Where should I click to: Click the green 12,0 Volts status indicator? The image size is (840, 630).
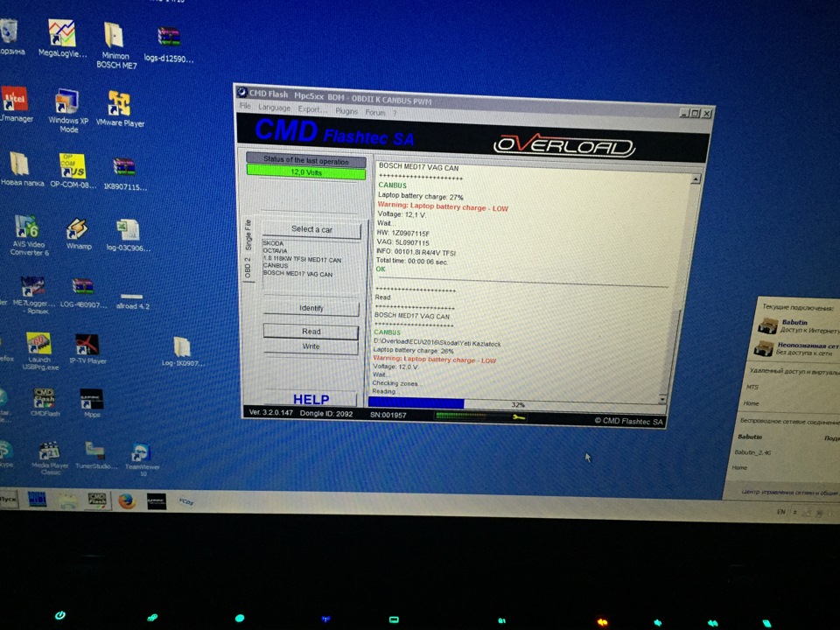pyautogui.click(x=306, y=172)
